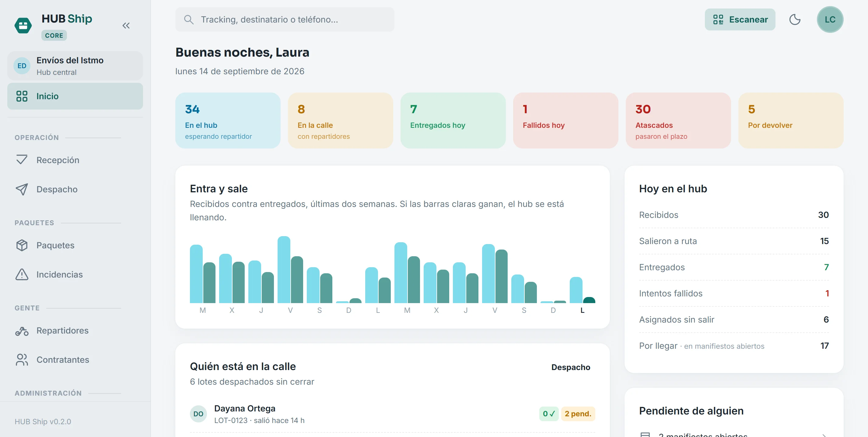Image resolution: width=868 pixels, height=437 pixels.
Task: Focus the tracking search field
Action: coord(284,19)
